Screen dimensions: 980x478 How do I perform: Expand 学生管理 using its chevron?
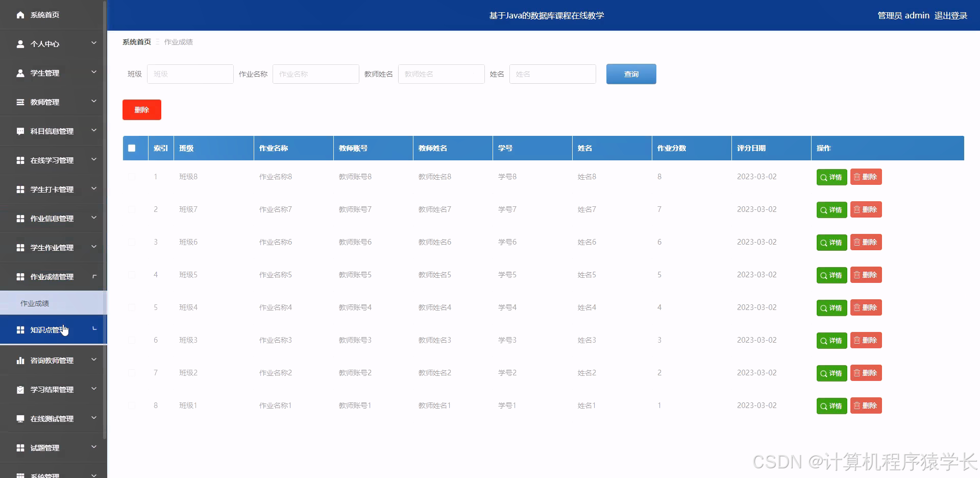pyautogui.click(x=94, y=73)
